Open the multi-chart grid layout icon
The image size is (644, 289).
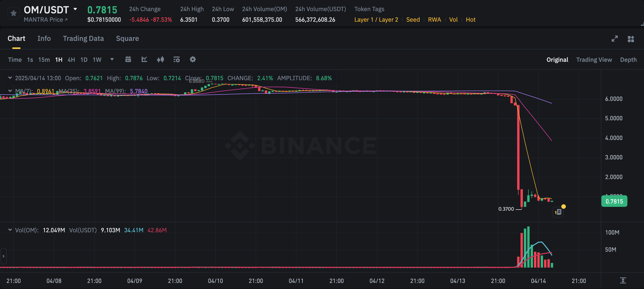631,39
